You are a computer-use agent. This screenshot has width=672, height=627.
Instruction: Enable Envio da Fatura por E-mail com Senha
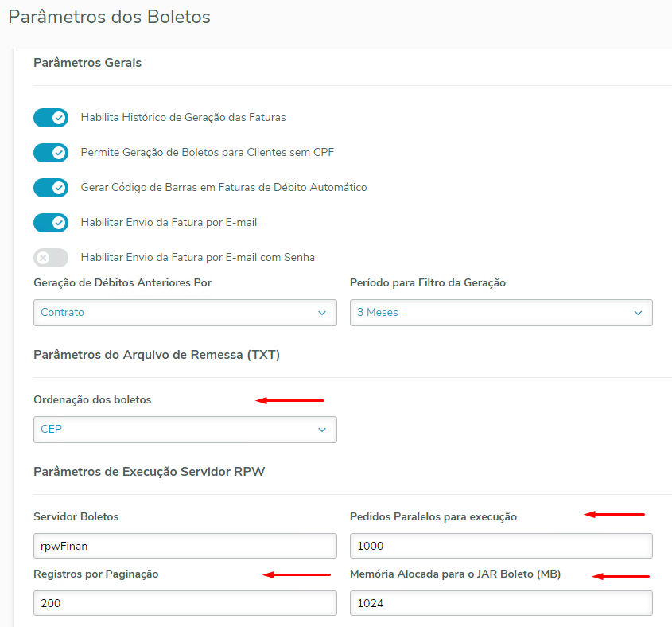51,258
